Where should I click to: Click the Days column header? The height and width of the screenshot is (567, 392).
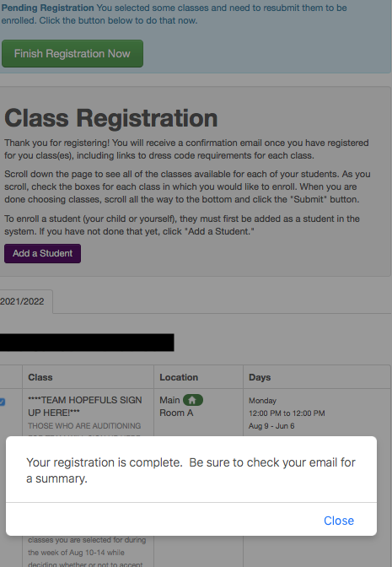[260, 377]
